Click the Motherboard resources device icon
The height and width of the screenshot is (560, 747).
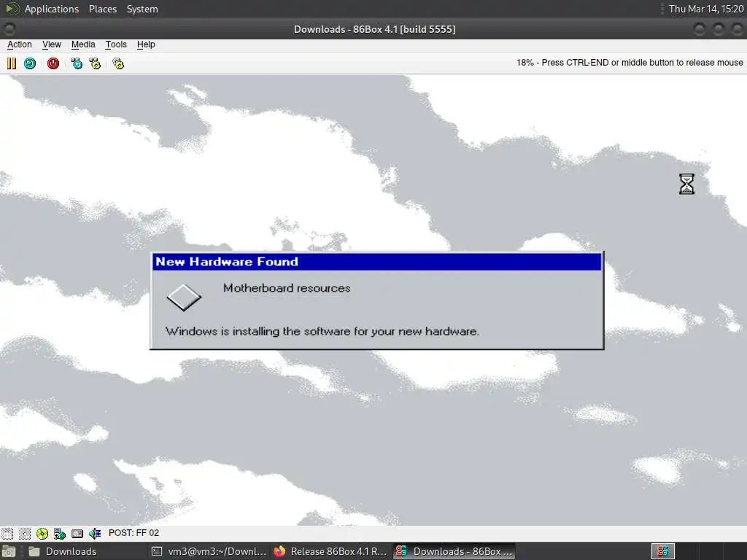(184, 297)
